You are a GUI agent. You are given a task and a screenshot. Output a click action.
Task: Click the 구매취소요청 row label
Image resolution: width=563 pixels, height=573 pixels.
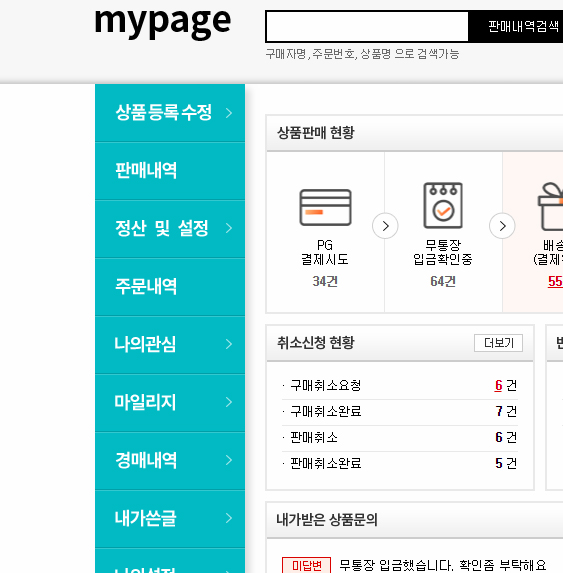pos(326,386)
